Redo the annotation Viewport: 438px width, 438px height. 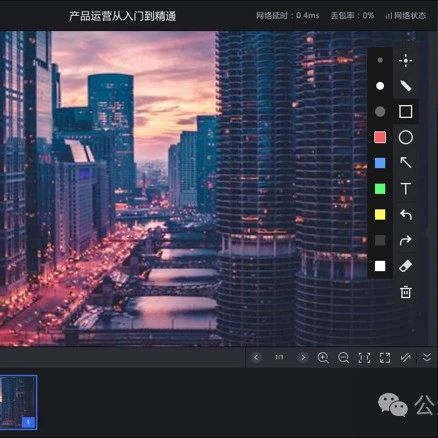[406, 240]
